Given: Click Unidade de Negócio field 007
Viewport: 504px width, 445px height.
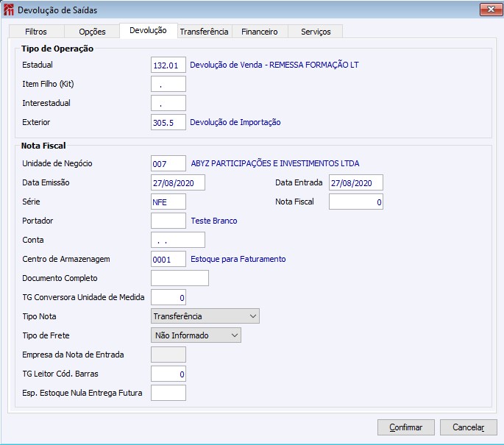Looking at the screenshot, I should point(168,163).
